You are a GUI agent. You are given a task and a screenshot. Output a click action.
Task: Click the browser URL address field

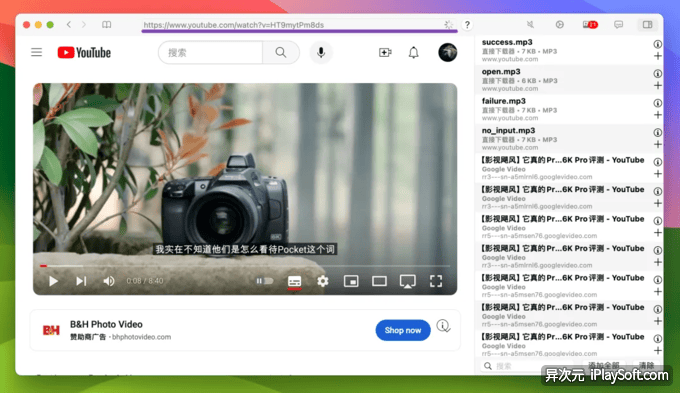299,25
